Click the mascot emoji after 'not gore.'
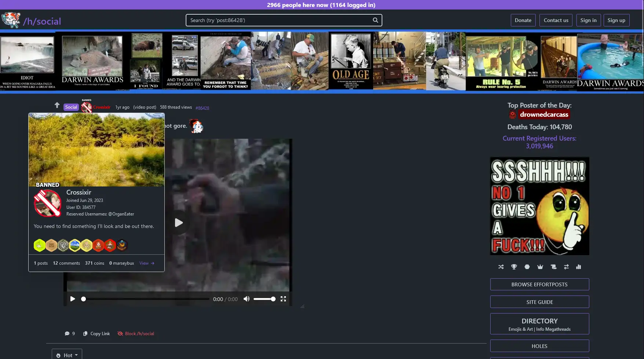The image size is (644, 359). pos(196,126)
